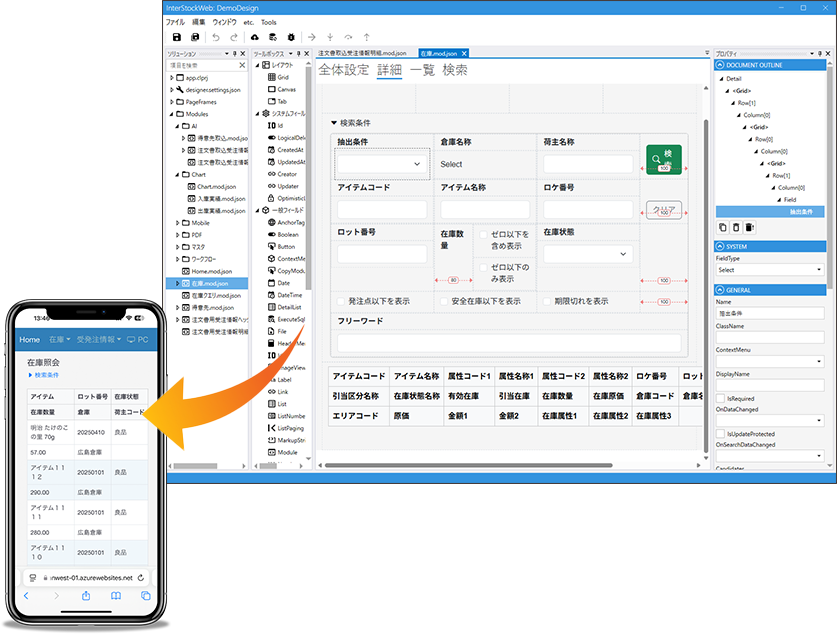The image size is (837, 634).
Task: Click the フリーワード text input field
Action: tap(508, 343)
